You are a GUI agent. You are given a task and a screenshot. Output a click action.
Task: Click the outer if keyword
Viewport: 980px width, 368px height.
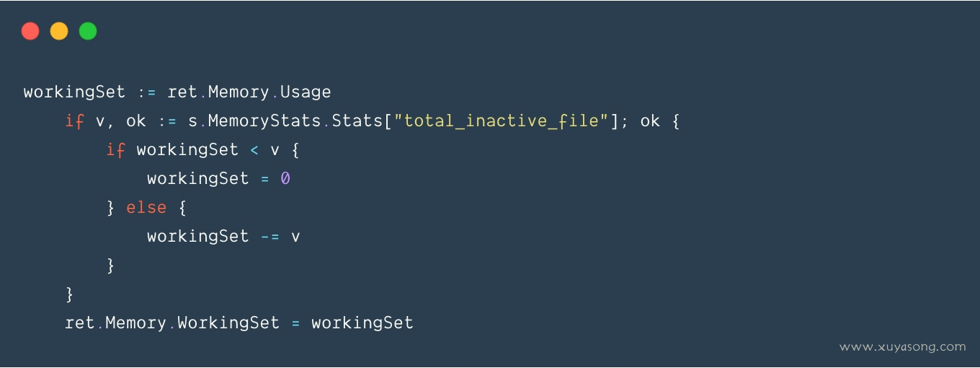(x=75, y=121)
